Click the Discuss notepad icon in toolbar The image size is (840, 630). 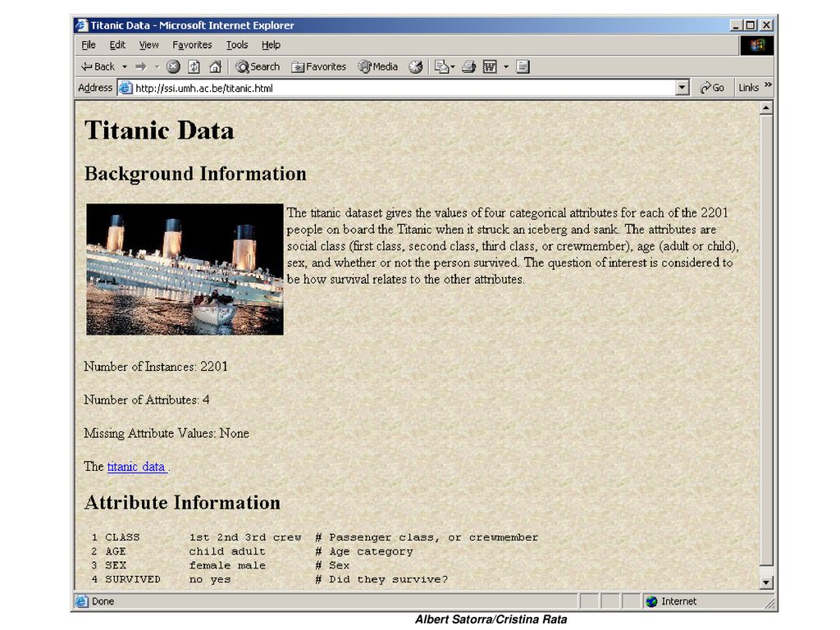pos(523,66)
